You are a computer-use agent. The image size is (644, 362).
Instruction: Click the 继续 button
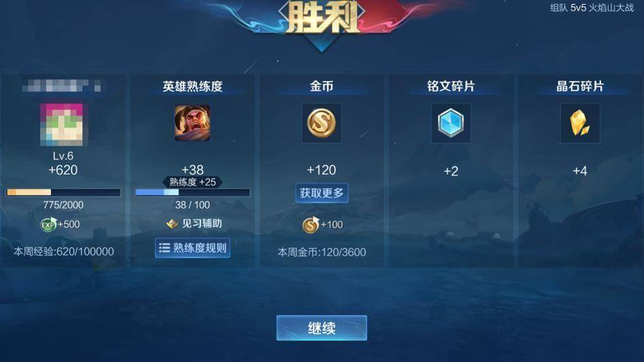[322, 328]
